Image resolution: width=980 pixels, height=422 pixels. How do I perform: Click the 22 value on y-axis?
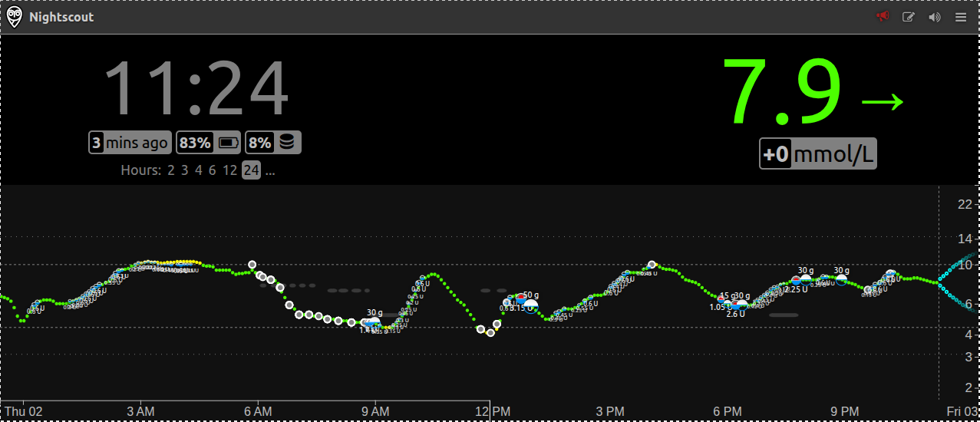(965, 204)
